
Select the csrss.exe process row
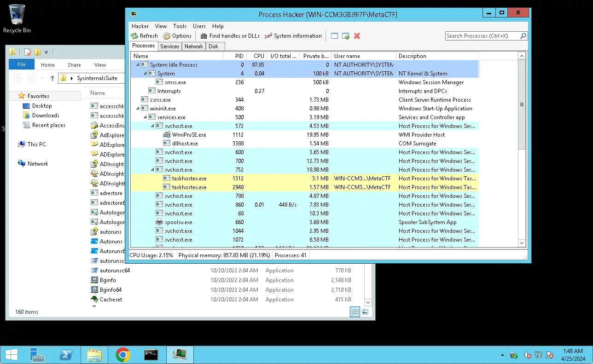[x=304, y=100]
